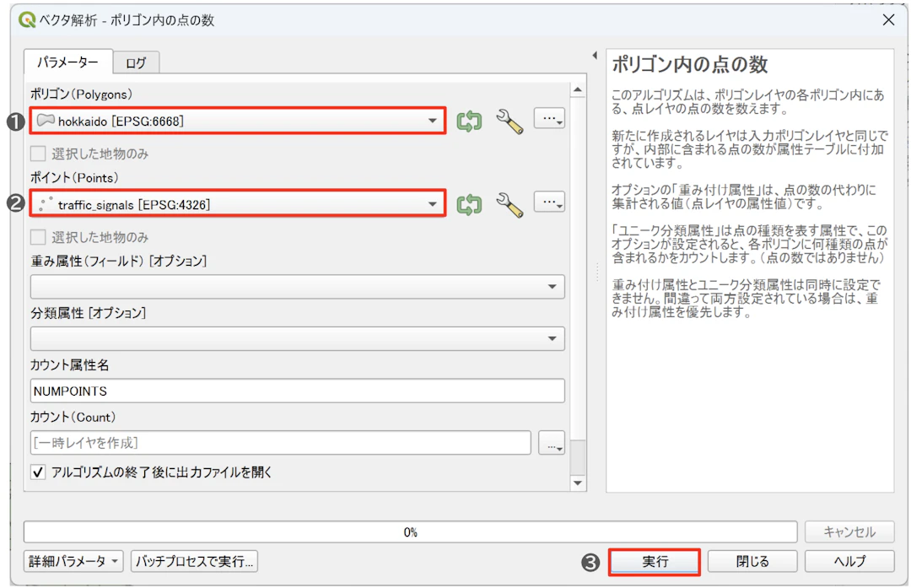Open the ポリゴン layer dropdown showing hokkaido
The height and width of the screenshot is (588, 911).
click(x=238, y=121)
